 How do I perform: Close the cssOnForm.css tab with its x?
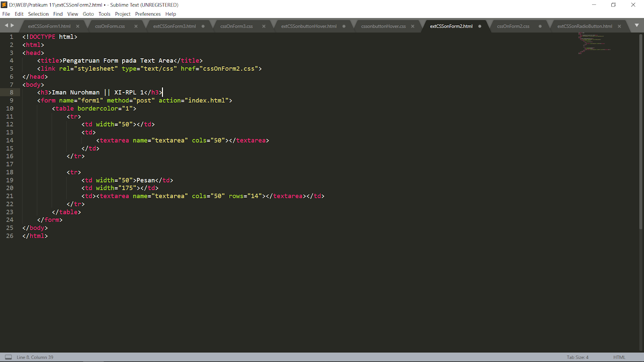pyautogui.click(x=136, y=26)
